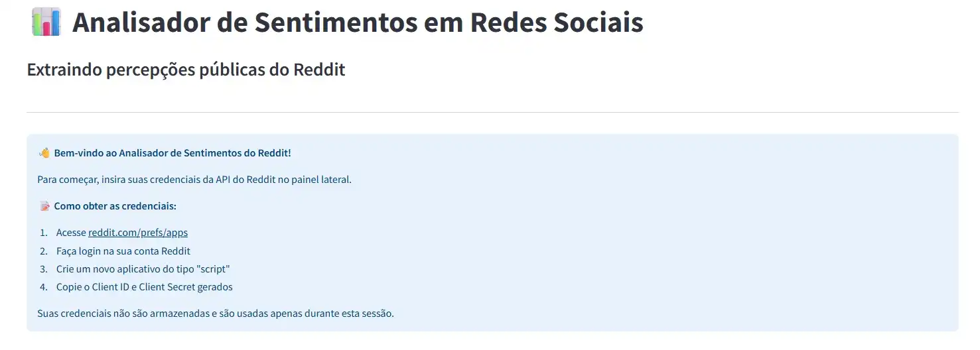The image size is (980, 350).
Task: Click the Bem-vindo ao Analisador welcome text
Action: tap(173, 153)
